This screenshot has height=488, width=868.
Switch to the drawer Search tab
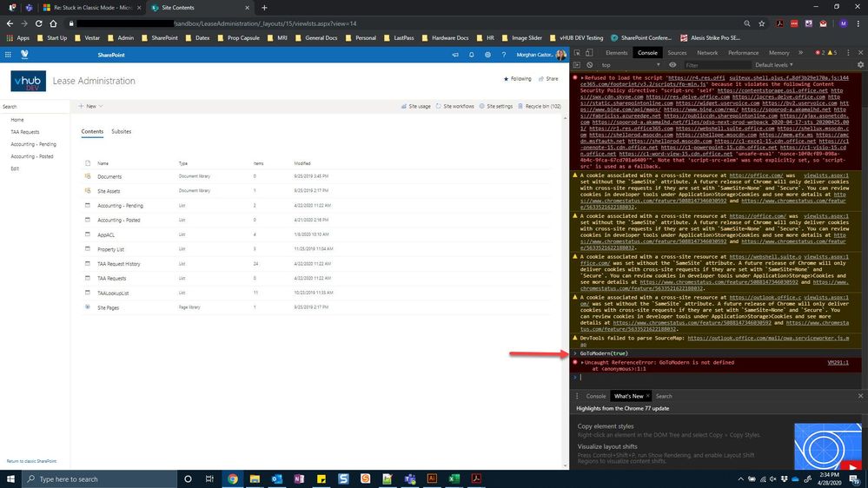(x=664, y=396)
